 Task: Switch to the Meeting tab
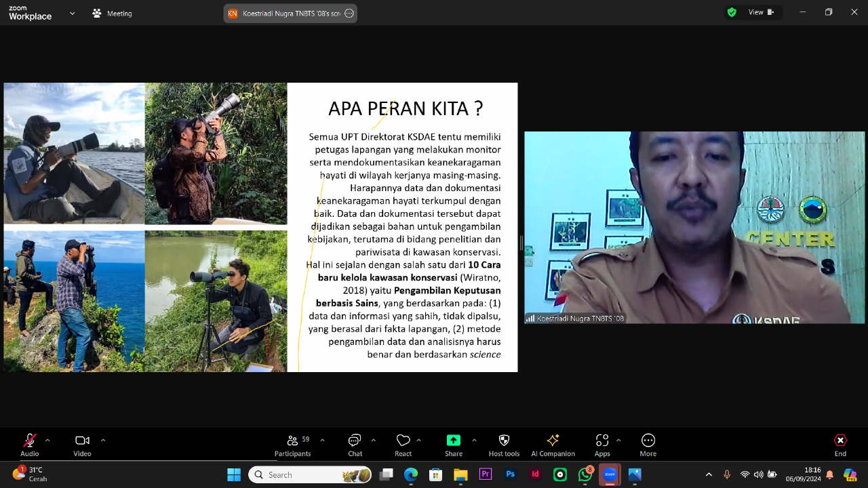tap(113, 14)
